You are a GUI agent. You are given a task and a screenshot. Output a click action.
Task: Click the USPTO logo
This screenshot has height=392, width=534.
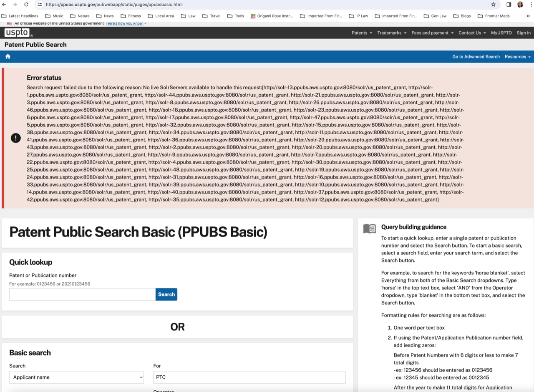(18, 33)
